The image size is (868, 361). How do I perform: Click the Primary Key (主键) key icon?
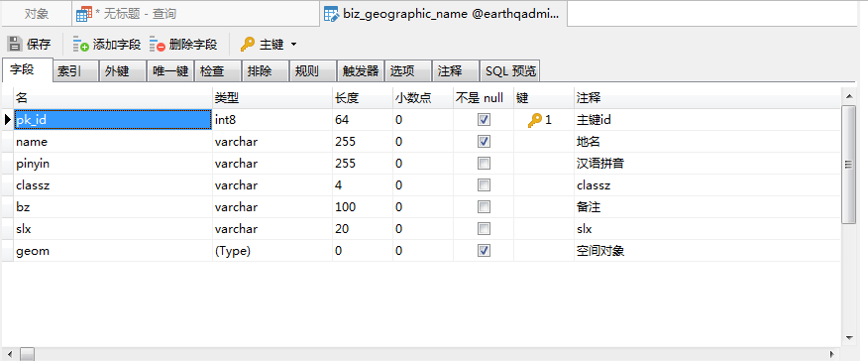click(x=248, y=45)
